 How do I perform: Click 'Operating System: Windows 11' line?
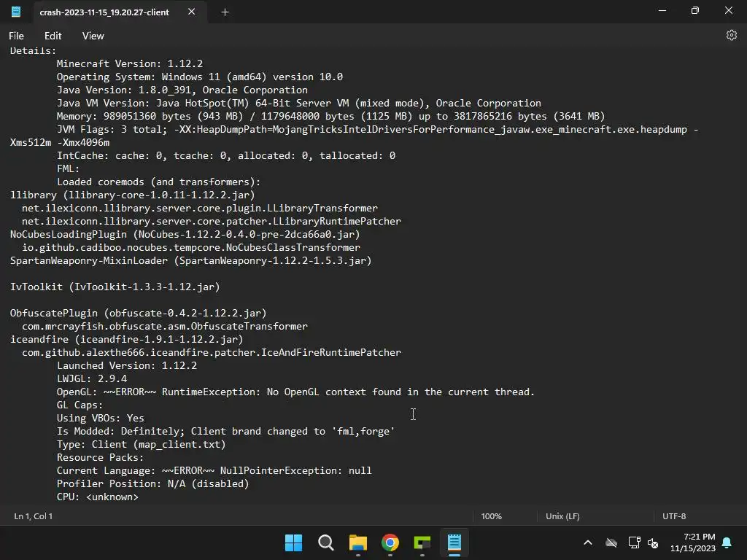tap(200, 77)
